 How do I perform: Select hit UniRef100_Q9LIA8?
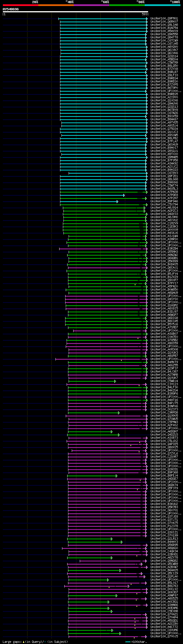coord(164,25)
